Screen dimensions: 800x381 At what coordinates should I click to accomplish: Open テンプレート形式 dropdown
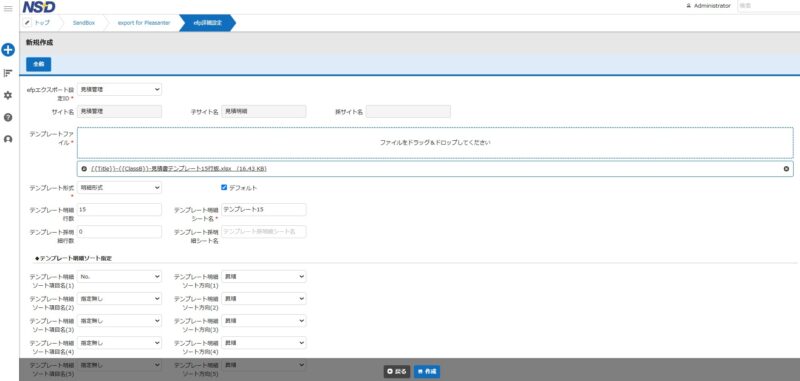click(x=119, y=188)
